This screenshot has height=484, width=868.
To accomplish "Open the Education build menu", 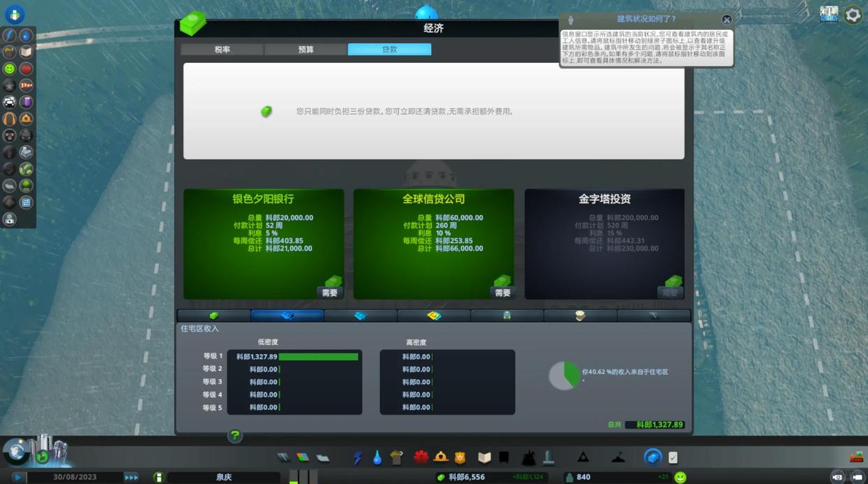I will coord(484,457).
